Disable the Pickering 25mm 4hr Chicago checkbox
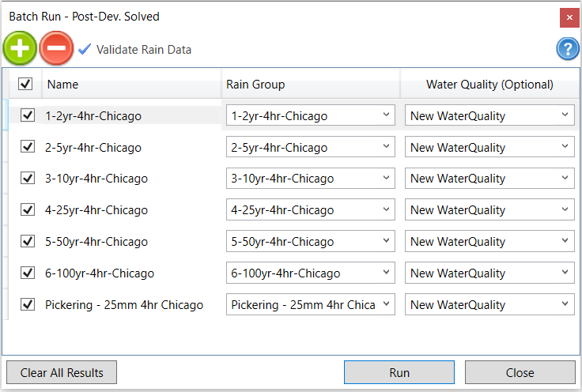This screenshot has height=392, width=582. click(x=28, y=304)
